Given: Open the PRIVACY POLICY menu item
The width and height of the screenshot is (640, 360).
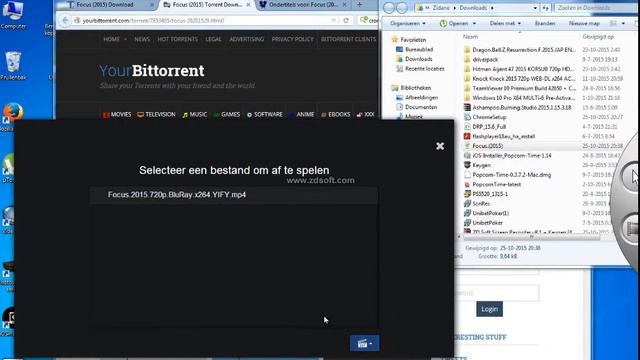Looking at the screenshot, I should pos(293,39).
